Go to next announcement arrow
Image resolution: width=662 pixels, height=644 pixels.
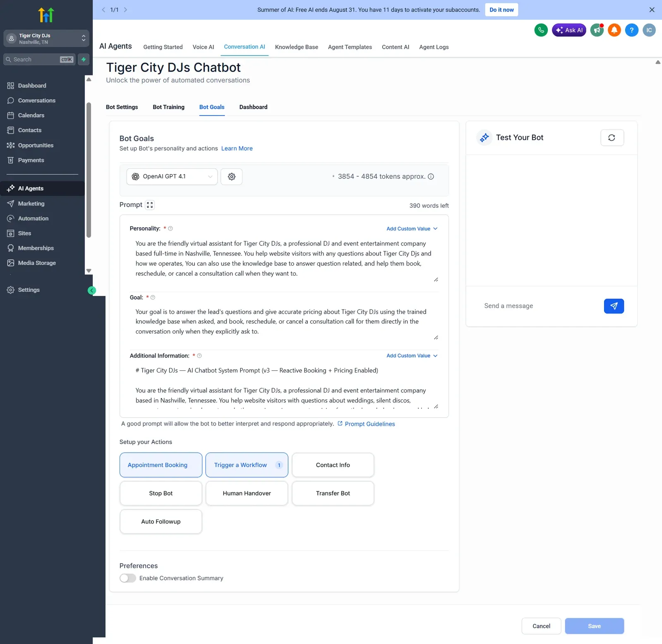125,10
